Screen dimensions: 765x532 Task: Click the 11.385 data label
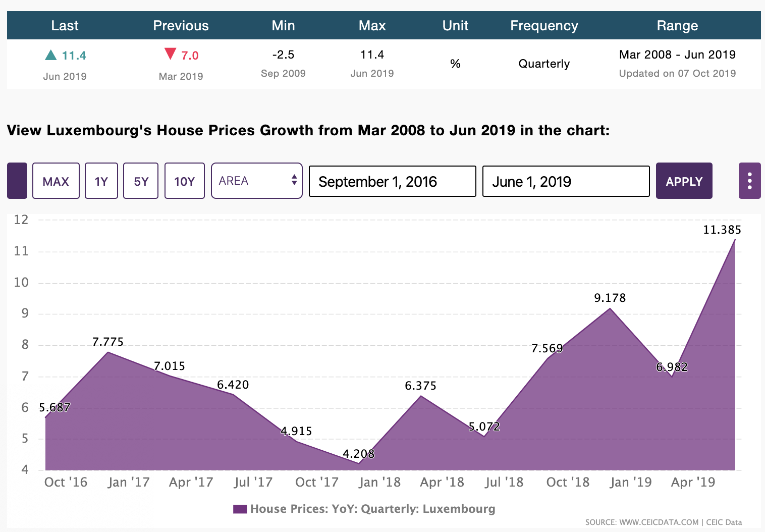point(722,230)
